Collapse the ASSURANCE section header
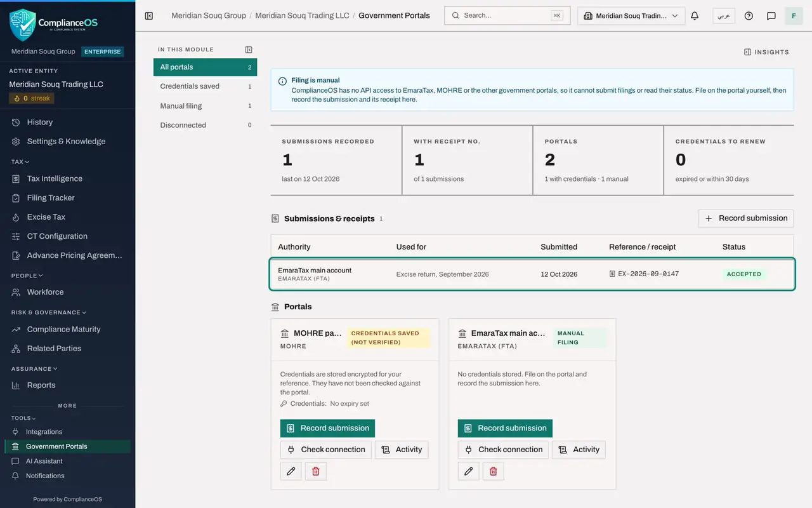Screen dimensions: 812x508 pos(34,368)
